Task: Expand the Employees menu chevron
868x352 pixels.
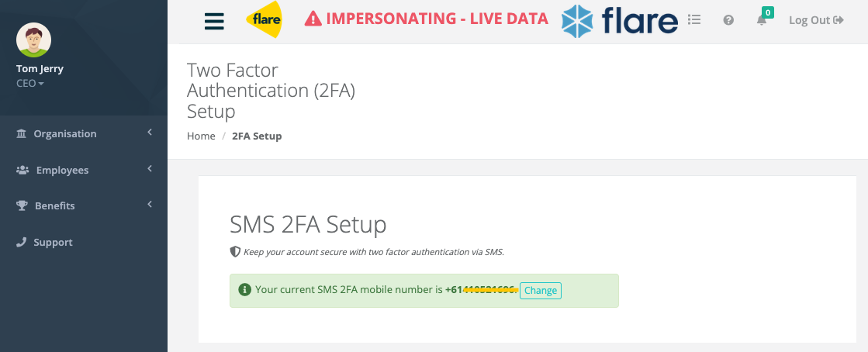Action: click(150, 169)
